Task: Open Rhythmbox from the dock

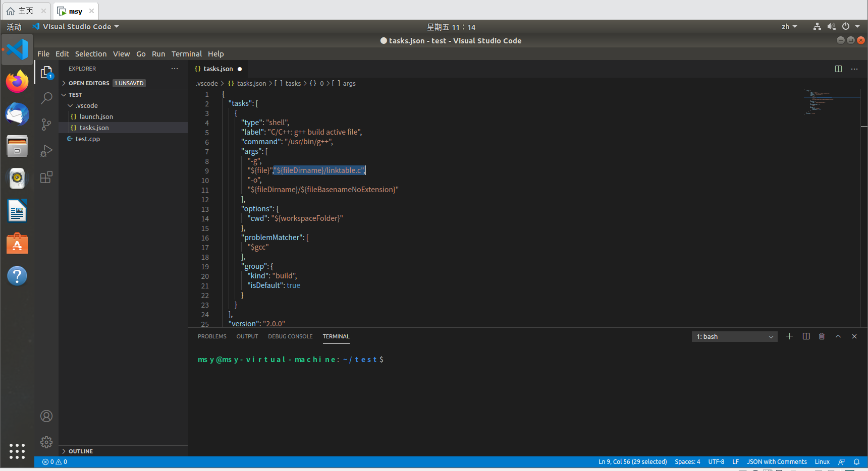Action: coord(17,179)
